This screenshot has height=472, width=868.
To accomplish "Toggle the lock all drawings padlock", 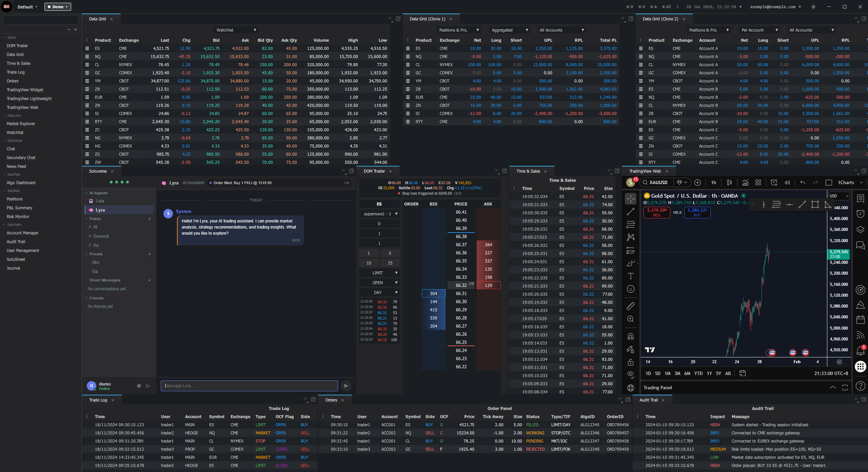I will 631,362.
